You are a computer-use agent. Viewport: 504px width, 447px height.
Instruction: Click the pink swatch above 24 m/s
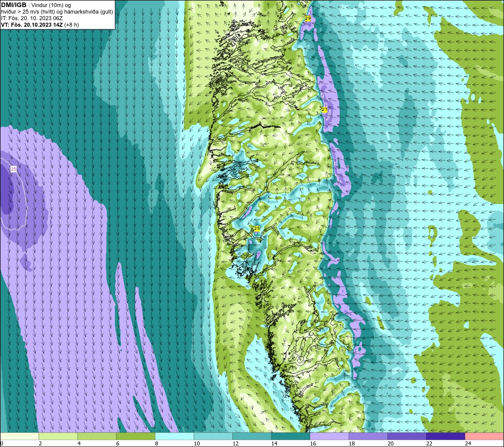(484, 436)
